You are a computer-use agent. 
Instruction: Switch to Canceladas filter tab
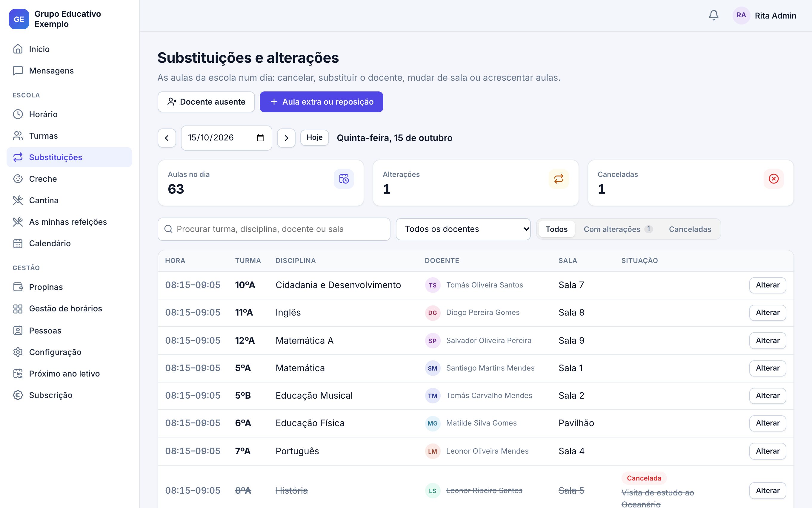(690, 229)
